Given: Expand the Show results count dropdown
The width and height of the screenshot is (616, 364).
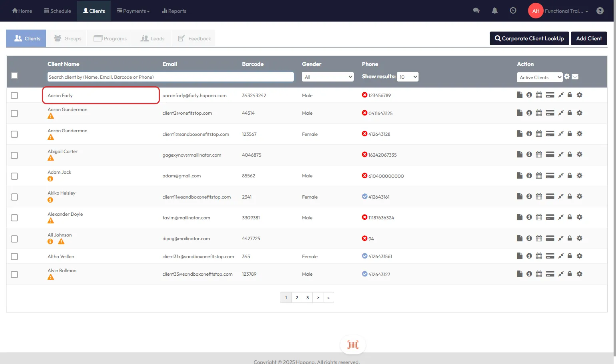Looking at the screenshot, I should click(x=408, y=77).
